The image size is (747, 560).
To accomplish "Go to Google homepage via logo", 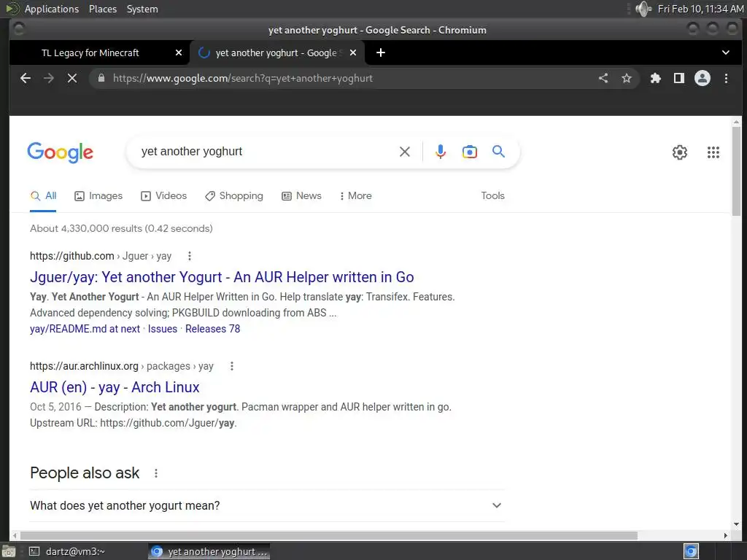I will click(x=60, y=152).
